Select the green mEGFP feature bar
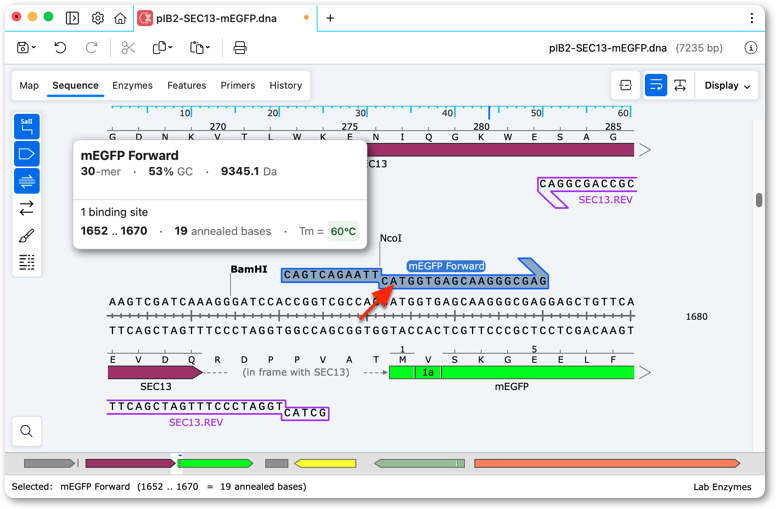The height and width of the screenshot is (509, 776). pos(512,372)
